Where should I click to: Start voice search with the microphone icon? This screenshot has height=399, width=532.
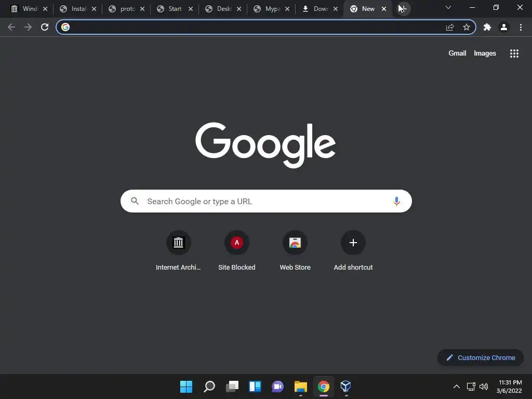click(396, 201)
